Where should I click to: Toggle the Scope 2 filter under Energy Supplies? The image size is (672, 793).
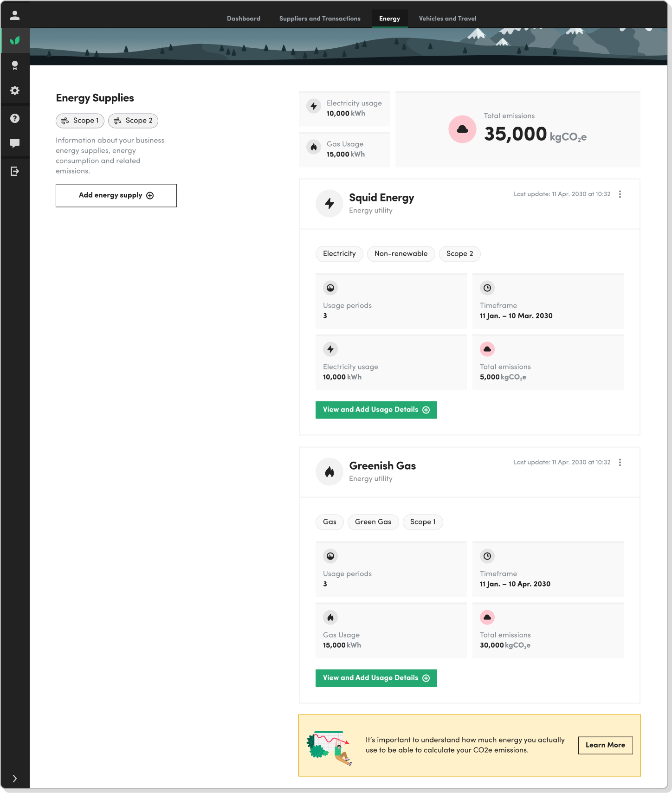coord(133,121)
